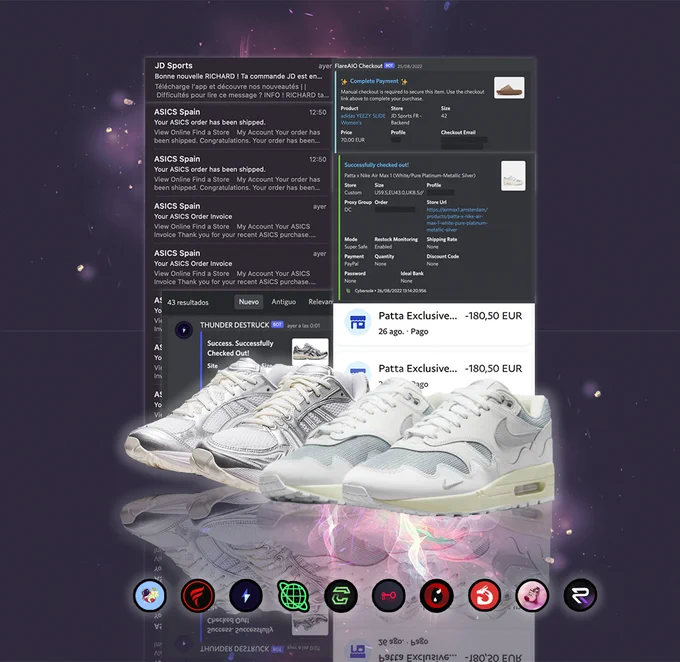Click the red eye with teardrop icon

point(437,596)
